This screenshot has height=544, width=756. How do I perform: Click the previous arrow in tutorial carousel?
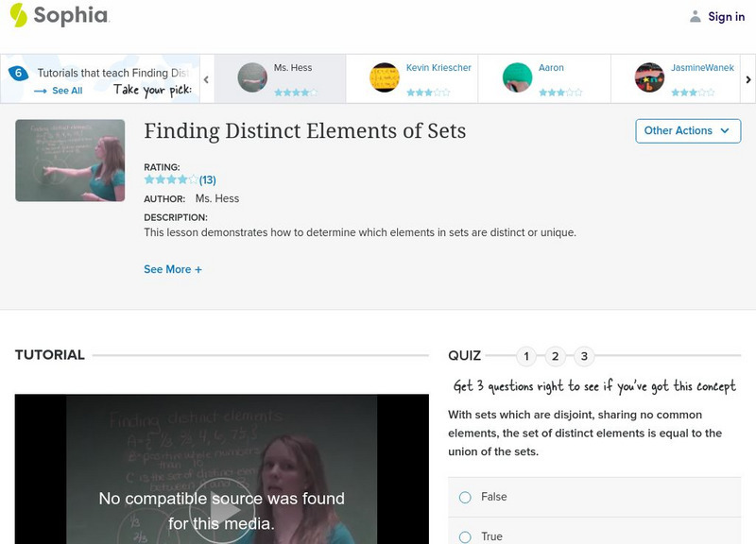point(206,79)
